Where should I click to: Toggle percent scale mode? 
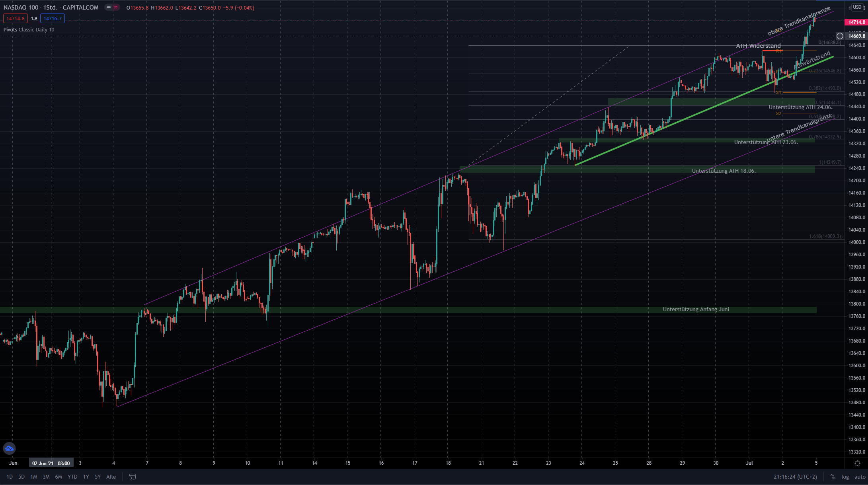pyautogui.click(x=833, y=477)
